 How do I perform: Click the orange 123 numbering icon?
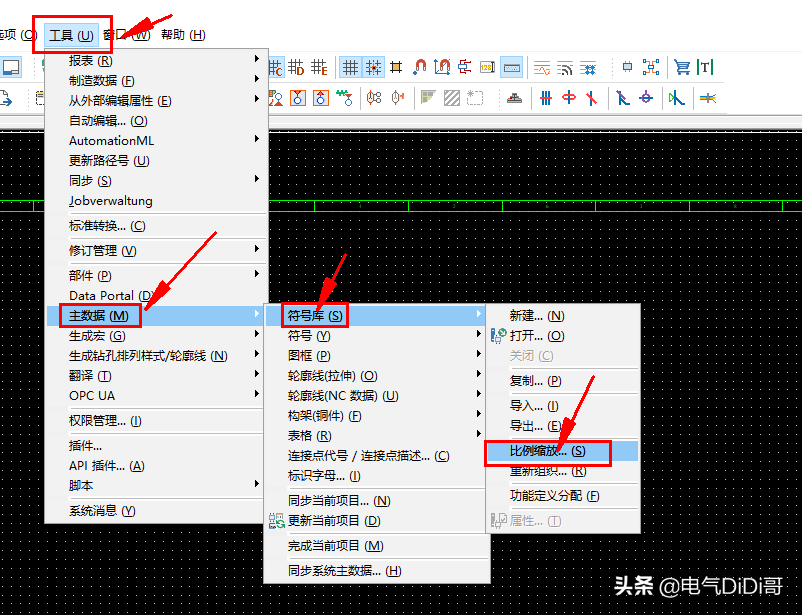tap(488, 68)
